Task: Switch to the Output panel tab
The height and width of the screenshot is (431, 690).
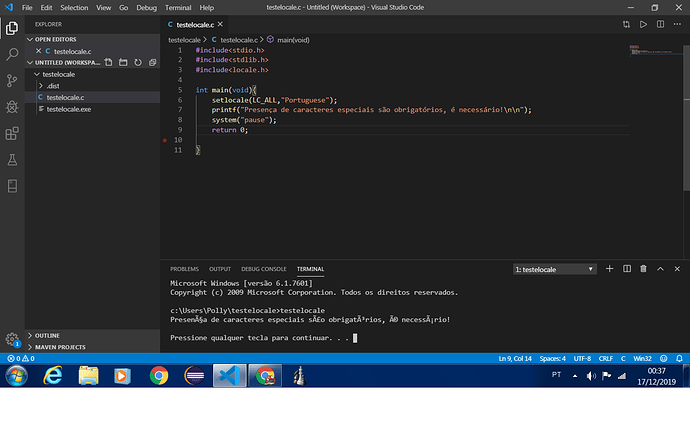Action: coord(220,269)
